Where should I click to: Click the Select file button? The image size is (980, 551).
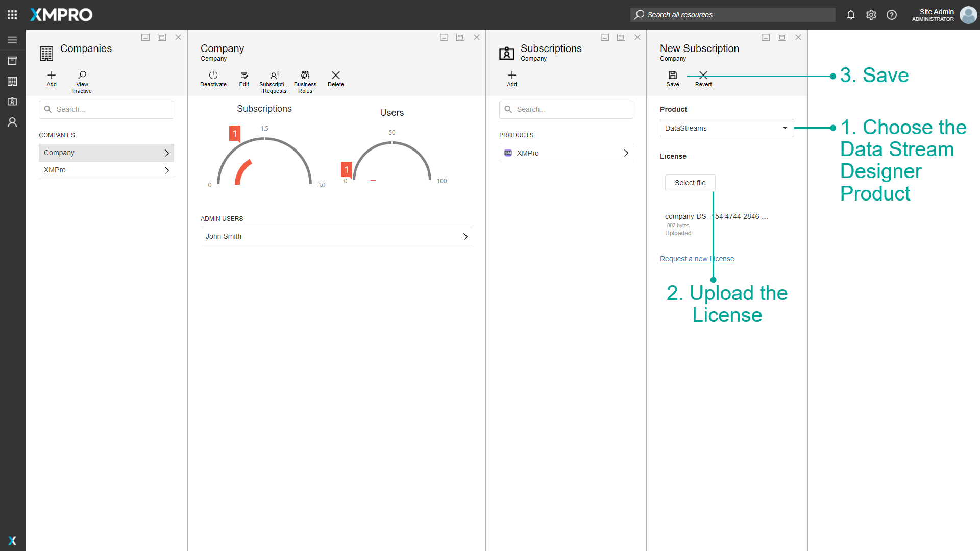pyautogui.click(x=690, y=183)
